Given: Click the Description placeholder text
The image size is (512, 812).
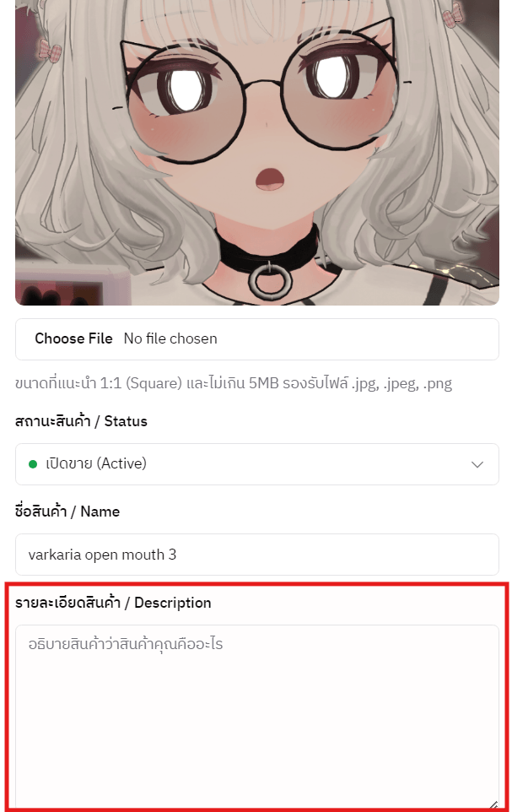Looking at the screenshot, I should pyautogui.click(x=126, y=644).
